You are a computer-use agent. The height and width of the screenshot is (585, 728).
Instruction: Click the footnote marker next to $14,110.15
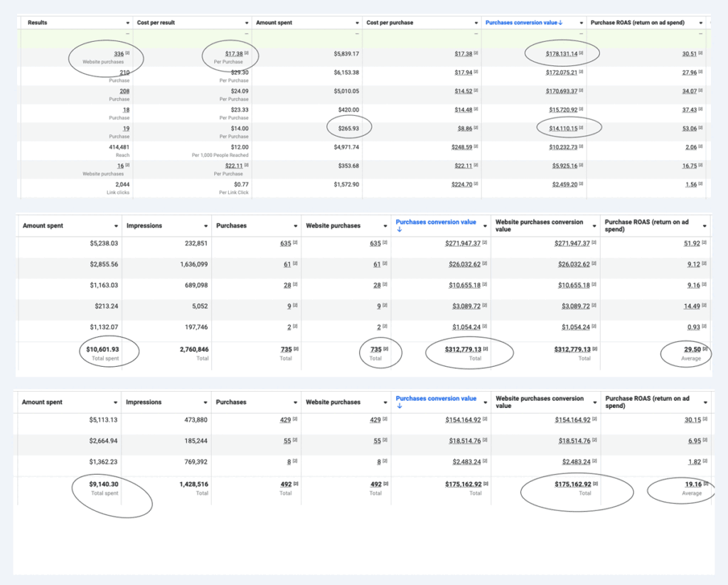pyautogui.click(x=581, y=129)
